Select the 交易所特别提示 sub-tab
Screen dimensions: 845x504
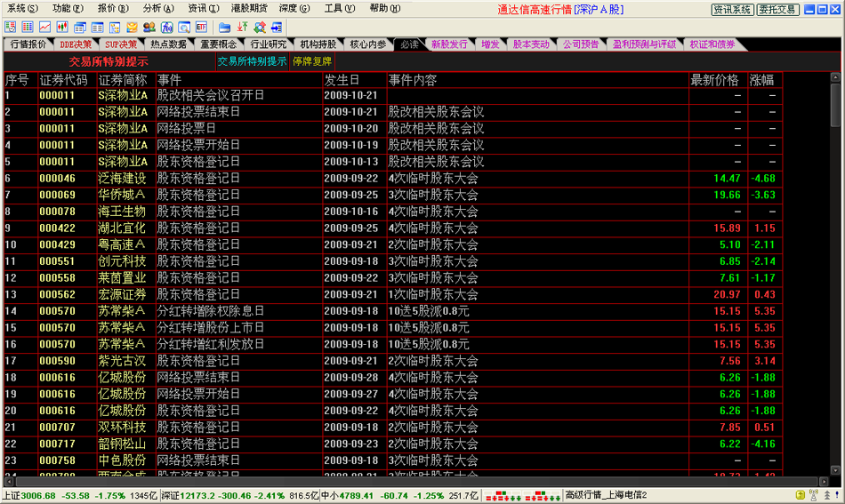click(x=252, y=61)
